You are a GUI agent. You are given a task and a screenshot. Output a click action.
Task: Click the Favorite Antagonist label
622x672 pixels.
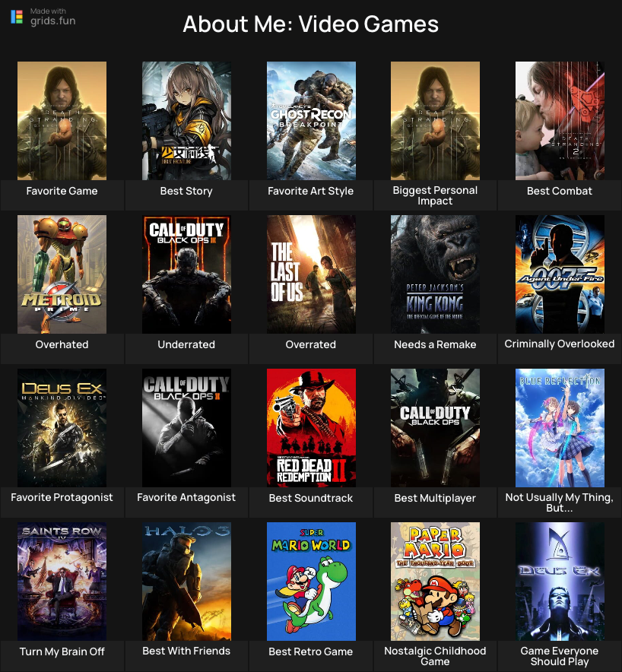186,498
